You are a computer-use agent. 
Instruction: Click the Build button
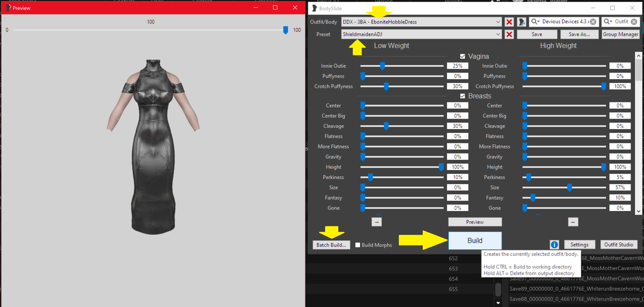click(x=475, y=240)
